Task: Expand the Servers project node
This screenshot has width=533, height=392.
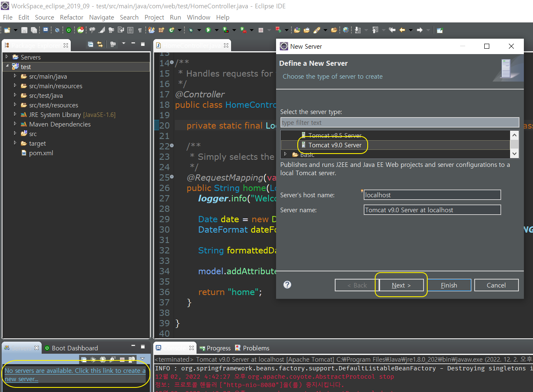Action: point(7,57)
